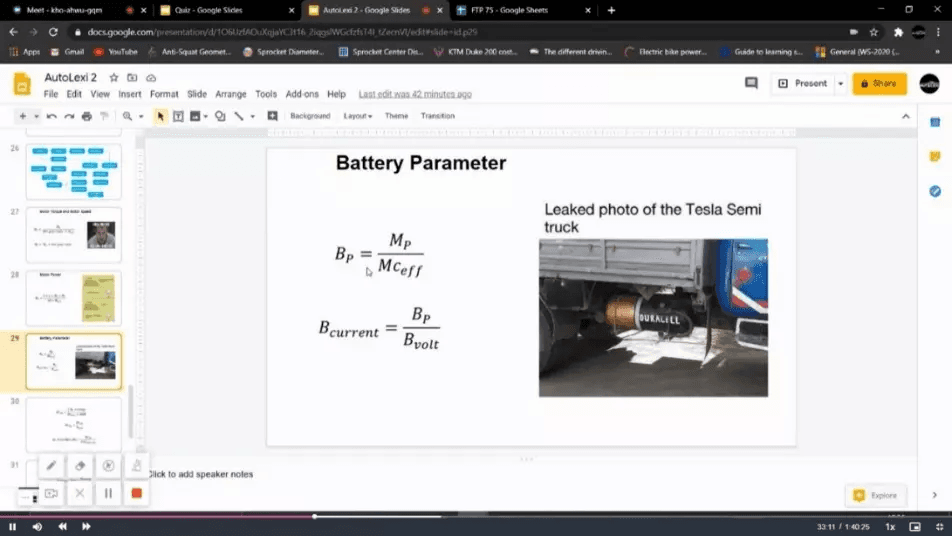This screenshot has height=536, width=952.
Task: Open the Tasks side panel icon
Action: pyautogui.click(x=935, y=191)
